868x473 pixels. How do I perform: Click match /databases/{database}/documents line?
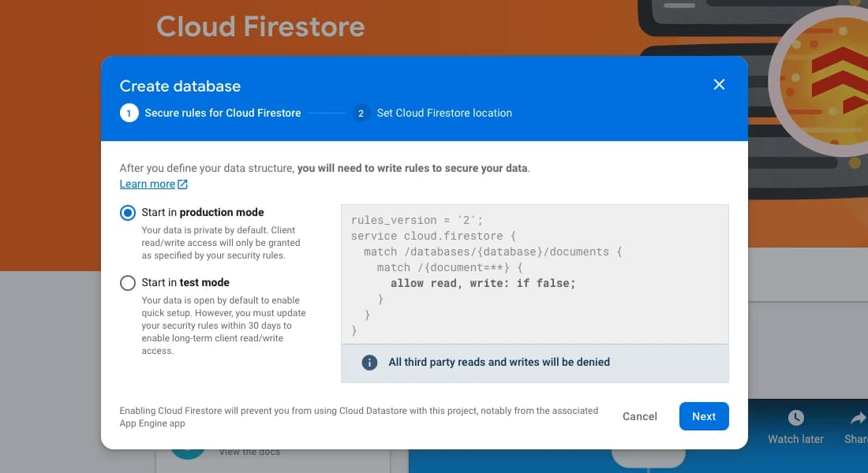click(x=492, y=251)
